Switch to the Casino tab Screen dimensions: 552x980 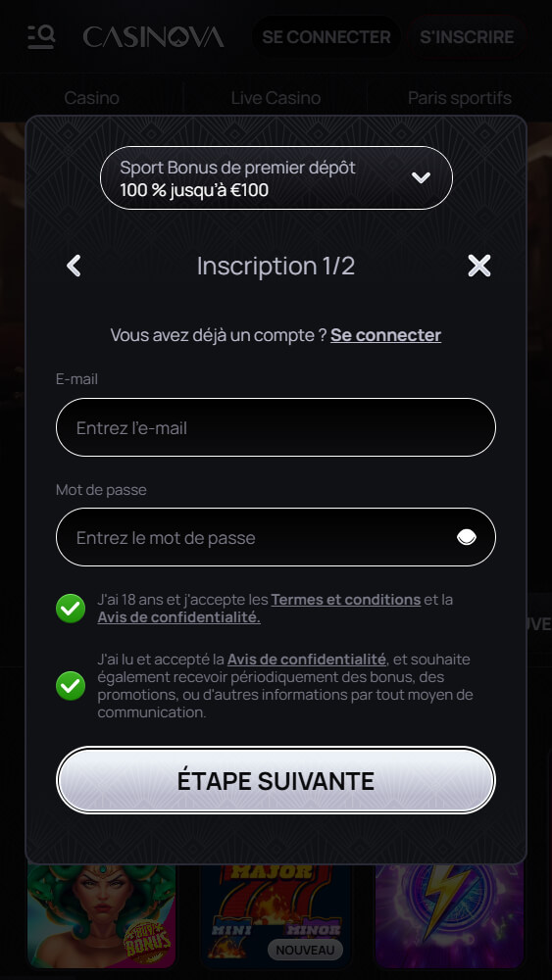coord(92,98)
